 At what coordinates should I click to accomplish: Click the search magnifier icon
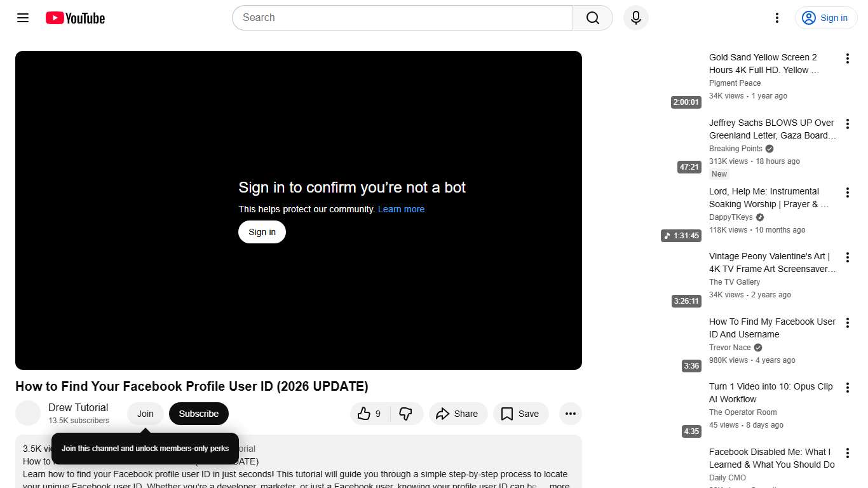click(591, 18)
